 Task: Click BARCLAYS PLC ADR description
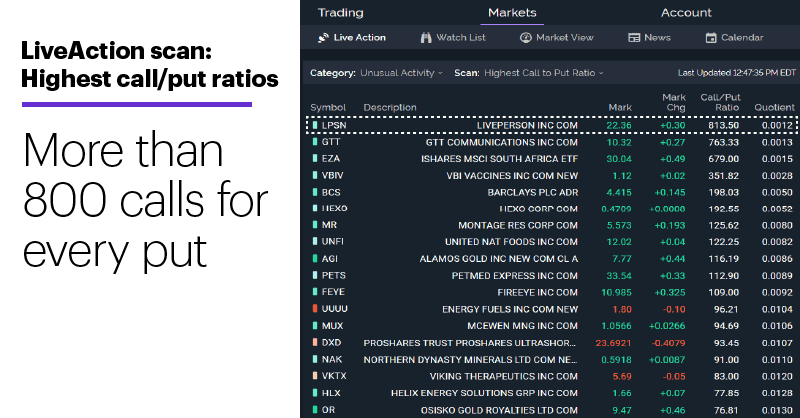[533, 192]
